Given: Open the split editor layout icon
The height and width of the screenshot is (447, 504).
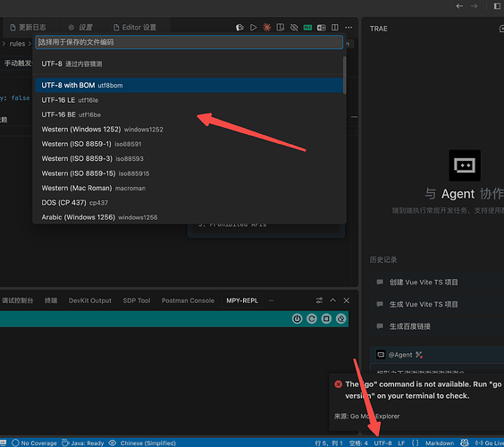Looking at the screenshot, I should (x=335, y=28).
